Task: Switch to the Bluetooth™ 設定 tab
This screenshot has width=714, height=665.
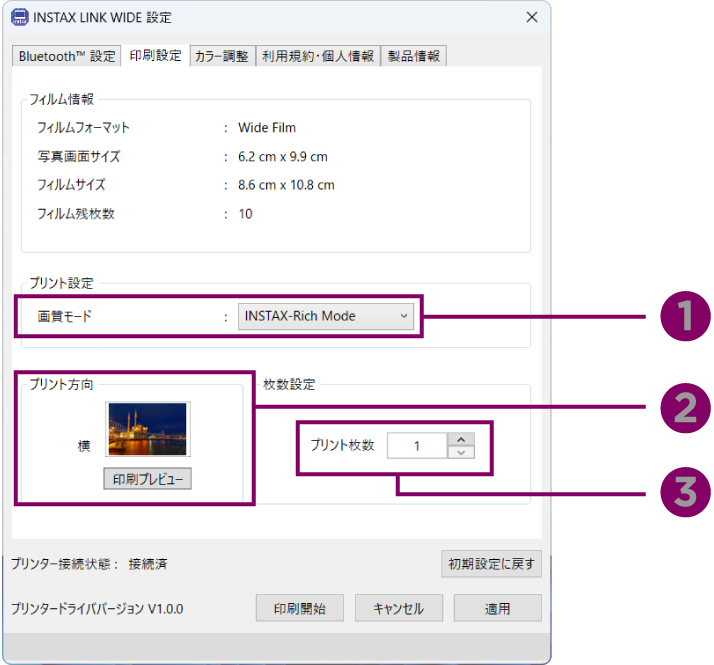Action: tap(66, 56)
